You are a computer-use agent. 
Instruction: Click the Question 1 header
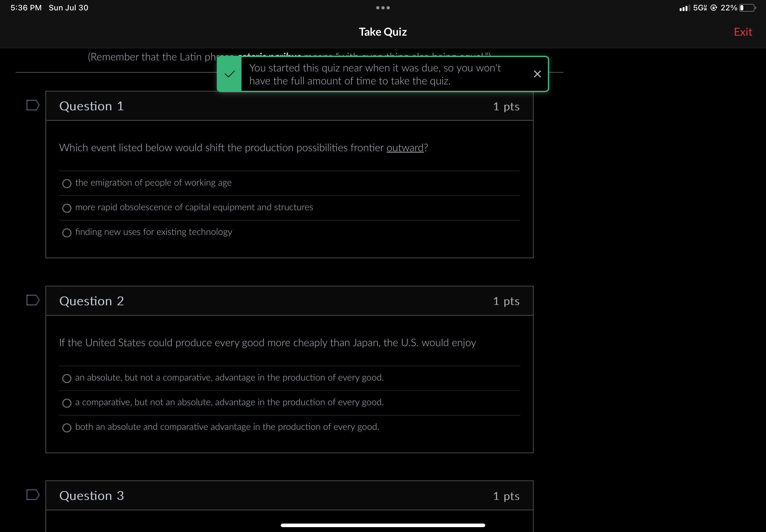[92, 106]
